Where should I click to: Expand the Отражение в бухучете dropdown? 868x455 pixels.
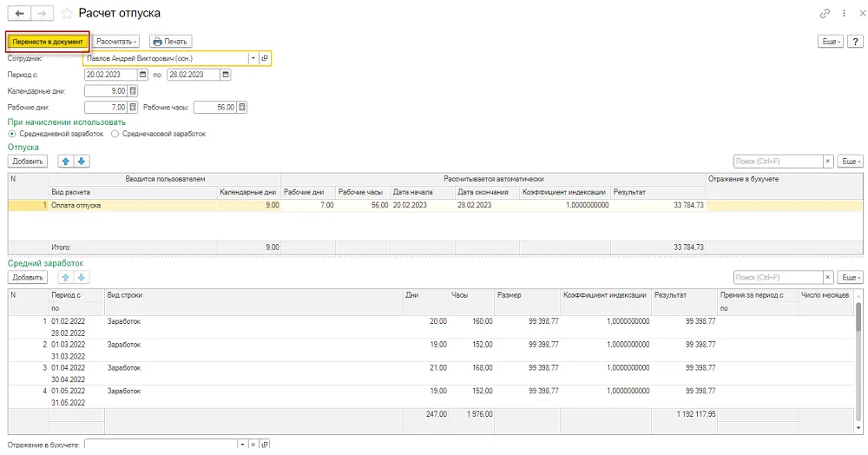point(242,445)
